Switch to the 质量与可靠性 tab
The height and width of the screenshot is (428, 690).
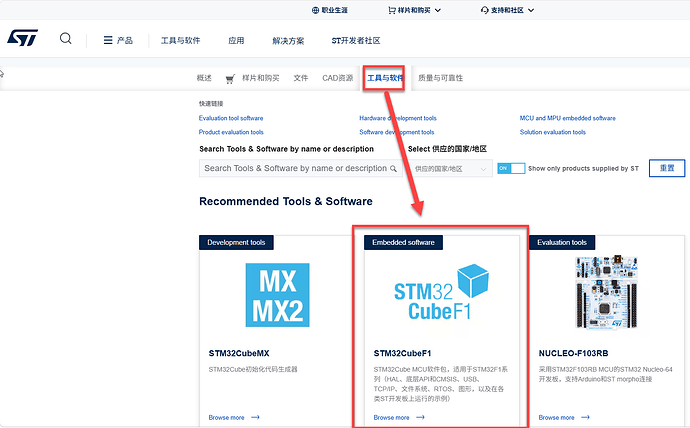pos(440,78)
